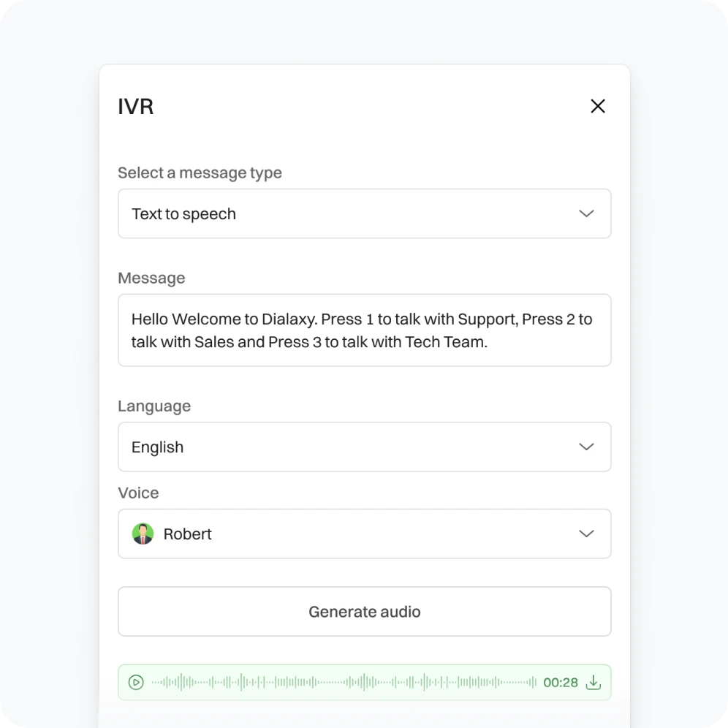Download the generated audio file
Image resolution: width=728 pixels, height=728 pixels.
[594, 683]
